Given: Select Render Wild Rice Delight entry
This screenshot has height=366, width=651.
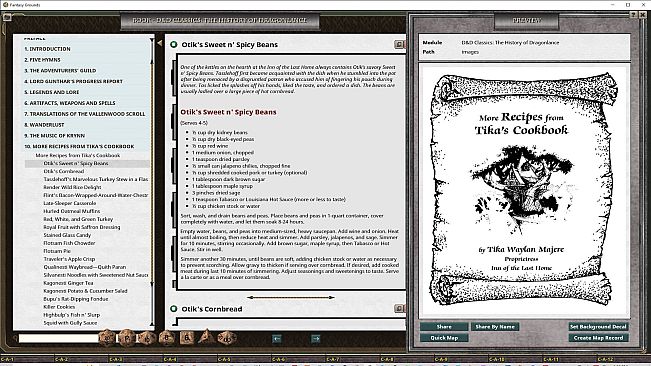Looking at the screenshot, I should [72, 187].
